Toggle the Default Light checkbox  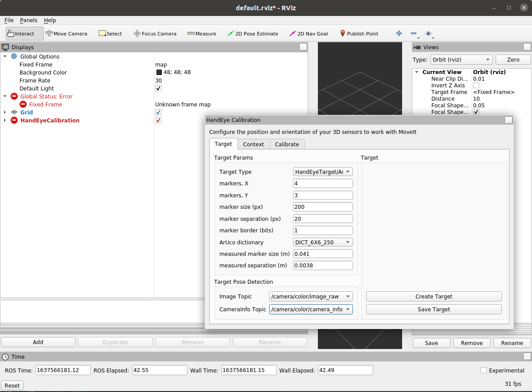point(158,88)
